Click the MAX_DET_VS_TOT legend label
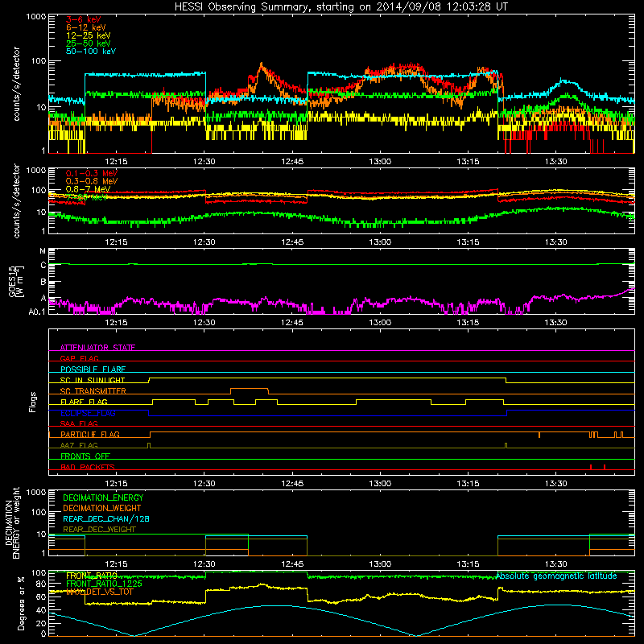The width and height of the screenshot is (644, 644). click(x=99, y=592)
